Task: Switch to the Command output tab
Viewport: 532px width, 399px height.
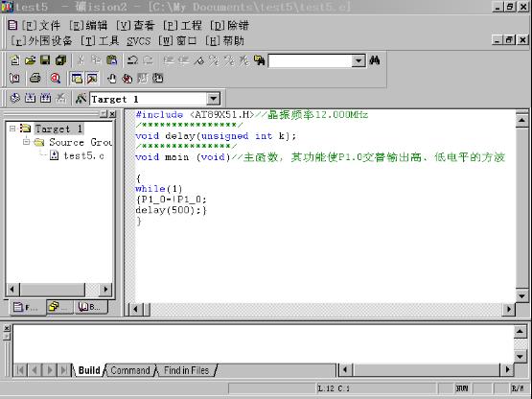Action: 130,370
